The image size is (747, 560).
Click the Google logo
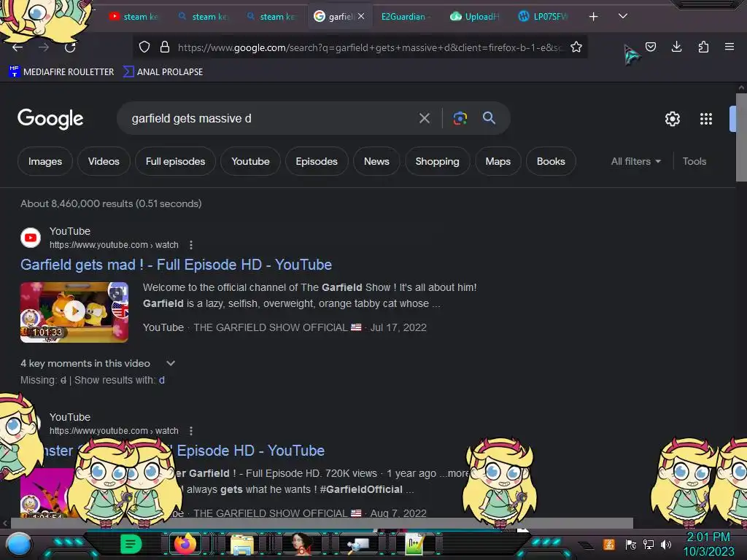tap(50, 119)
